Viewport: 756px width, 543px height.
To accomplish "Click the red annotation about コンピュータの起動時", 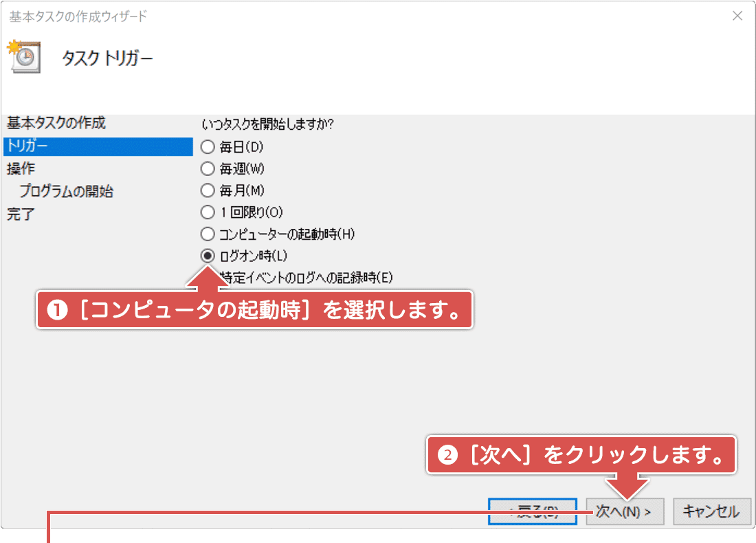I will click(x=254, y=310).
